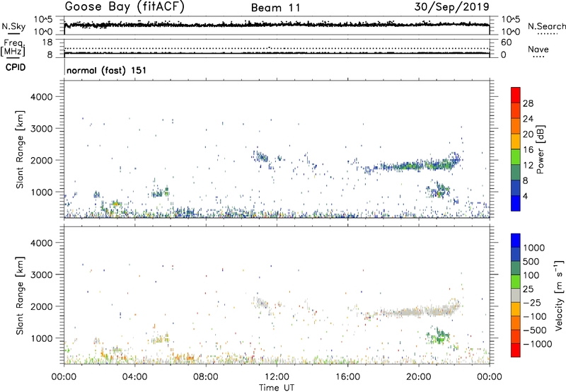Click the '28' tick on Power colorbar
566x392 pixels.
(528, 103)
